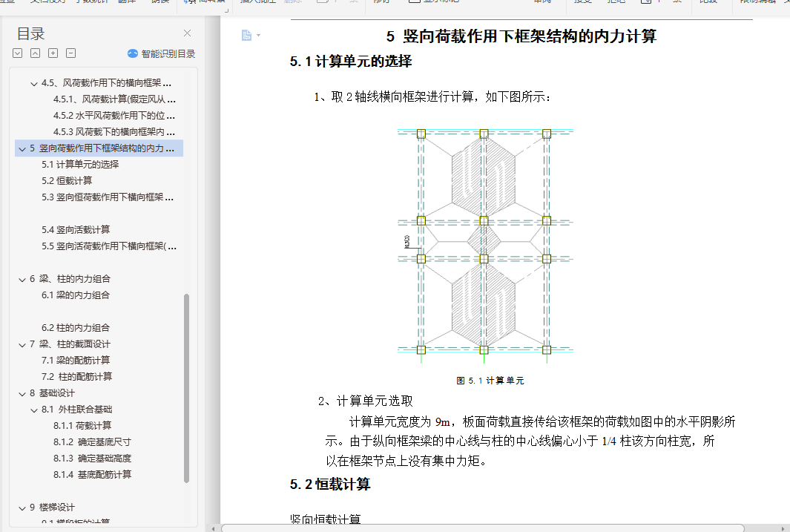Navigate to 9 楼梯设计 entry
This screenshot has height=532, width=790.
[52, 508]
